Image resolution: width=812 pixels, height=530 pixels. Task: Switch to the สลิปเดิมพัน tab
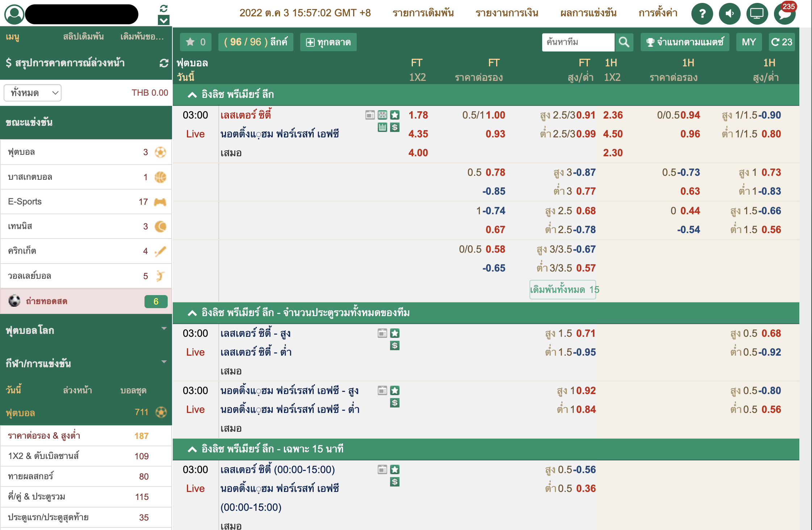(83, 37)
